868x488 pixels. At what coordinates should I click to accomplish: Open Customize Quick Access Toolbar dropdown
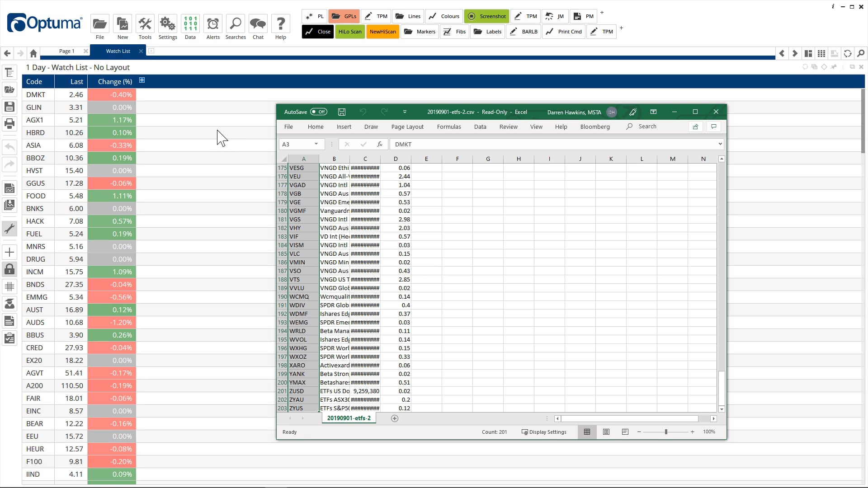[405, 112]
